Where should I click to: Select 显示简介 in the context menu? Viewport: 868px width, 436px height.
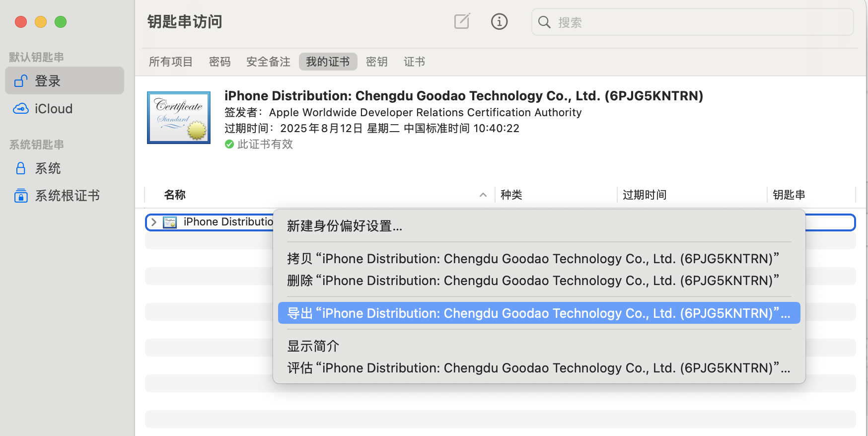pos(313,346)
